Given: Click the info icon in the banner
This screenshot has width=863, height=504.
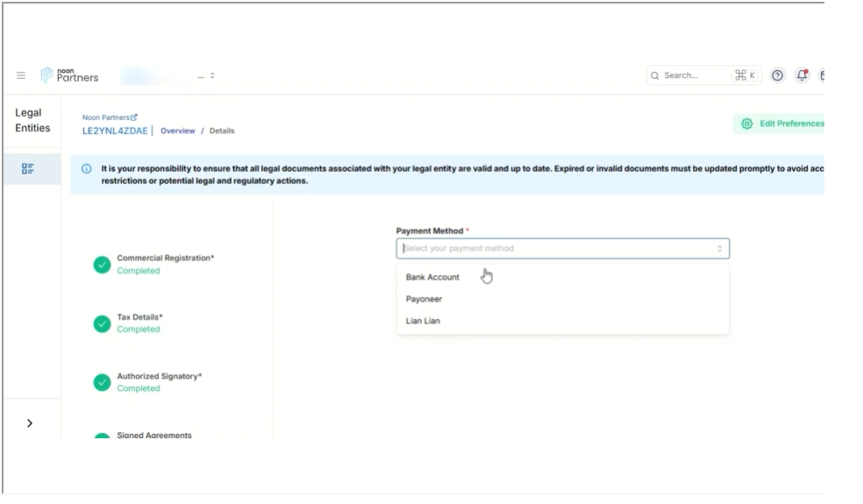Looking at the screenshot, I should (x=87, y=168).
